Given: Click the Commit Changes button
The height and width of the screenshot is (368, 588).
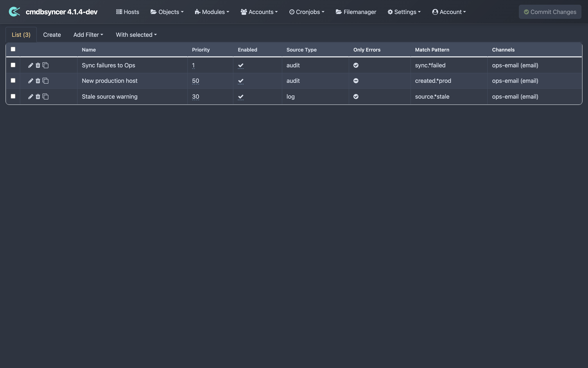Looking at the screenshot, I should (x=550, y=12).
